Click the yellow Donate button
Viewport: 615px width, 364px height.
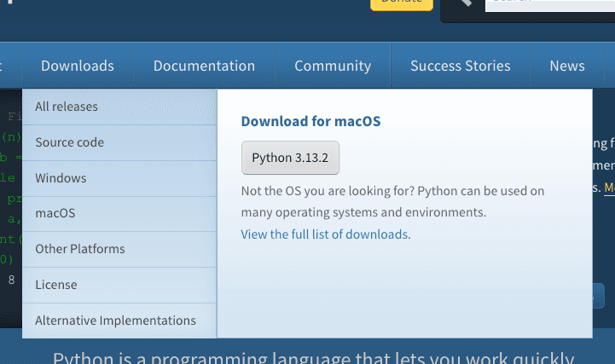click(x=402, y=4)
